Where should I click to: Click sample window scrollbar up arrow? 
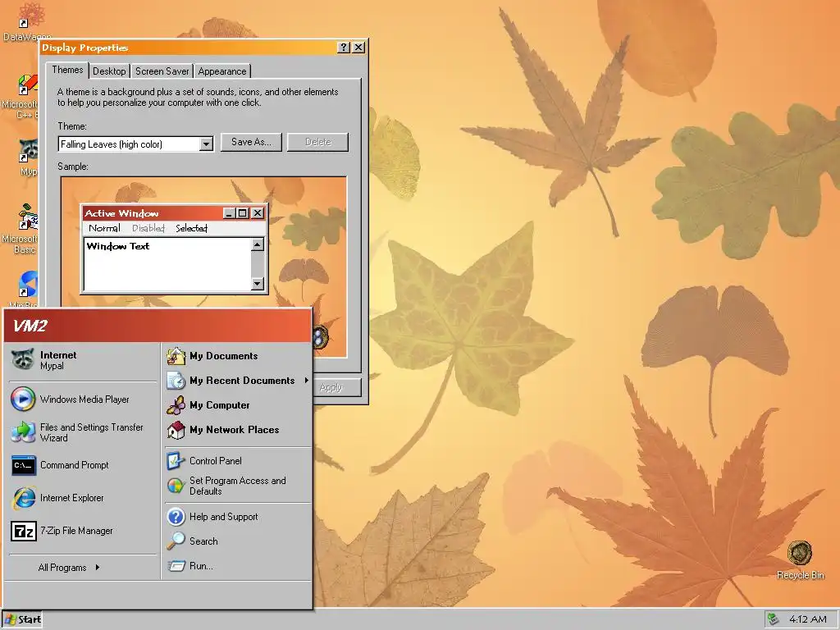coord(258,244)
